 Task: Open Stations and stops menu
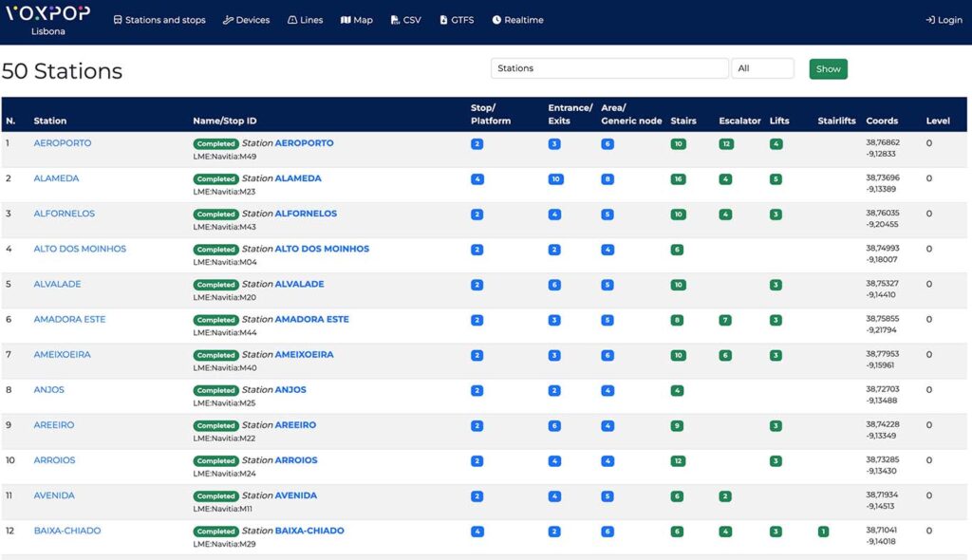point(159,20)
